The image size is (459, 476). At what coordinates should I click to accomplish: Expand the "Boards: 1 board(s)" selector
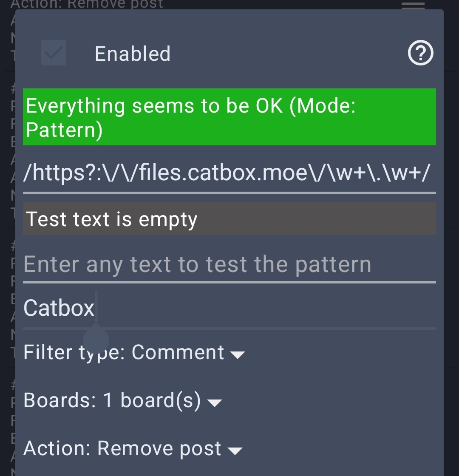coord(123,400)
